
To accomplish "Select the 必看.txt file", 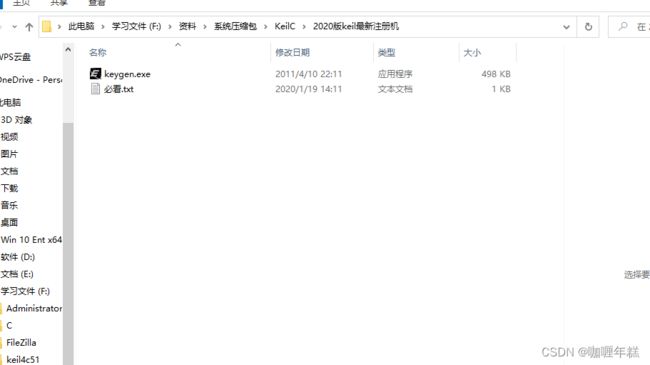I will [x=119, y=89].
